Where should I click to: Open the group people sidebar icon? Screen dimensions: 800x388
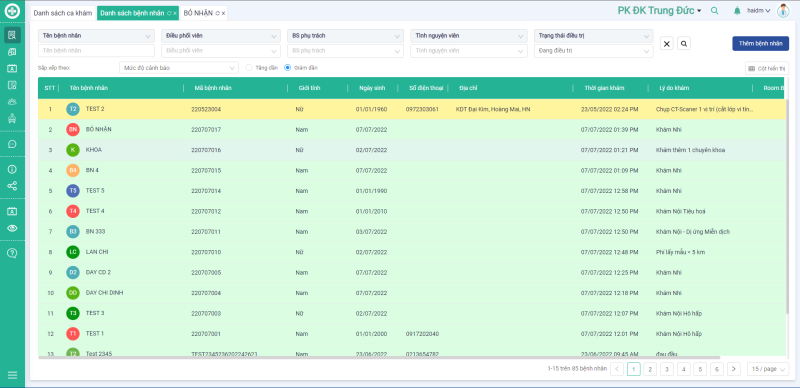click(12, 102)
